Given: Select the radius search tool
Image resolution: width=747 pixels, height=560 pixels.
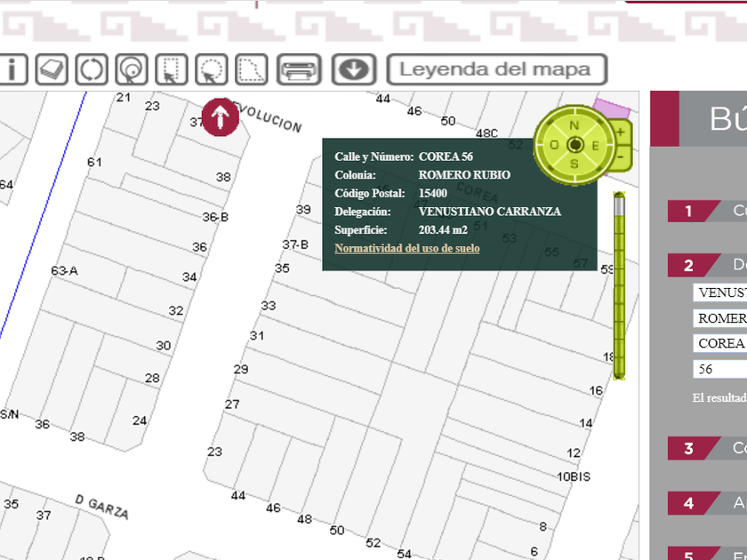Looking at the screenshot, I should click(132, 69).
